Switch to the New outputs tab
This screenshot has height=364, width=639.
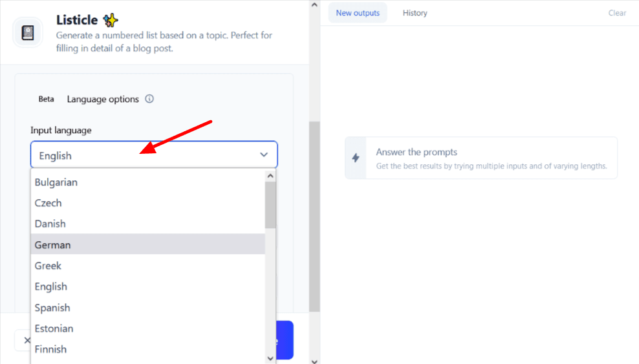point(358,13)
